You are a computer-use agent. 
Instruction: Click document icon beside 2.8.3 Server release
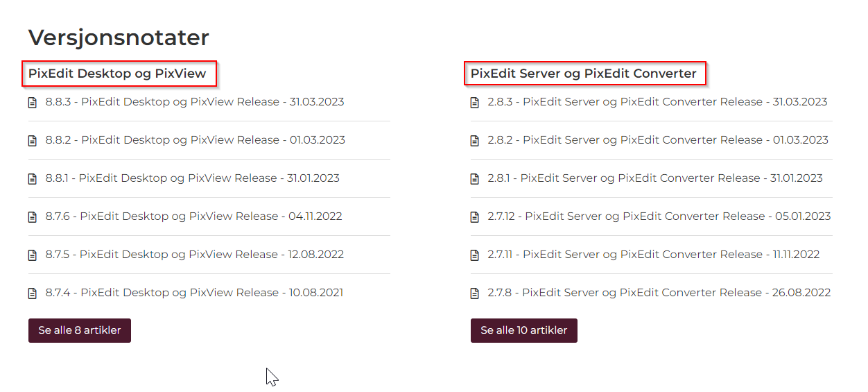pos(474,103)
